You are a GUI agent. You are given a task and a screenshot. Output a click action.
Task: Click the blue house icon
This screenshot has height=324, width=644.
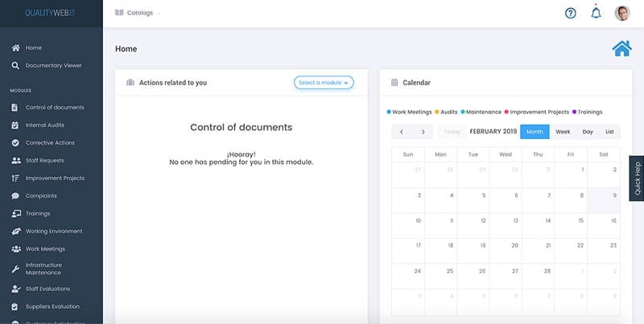[x=621, y=48]
